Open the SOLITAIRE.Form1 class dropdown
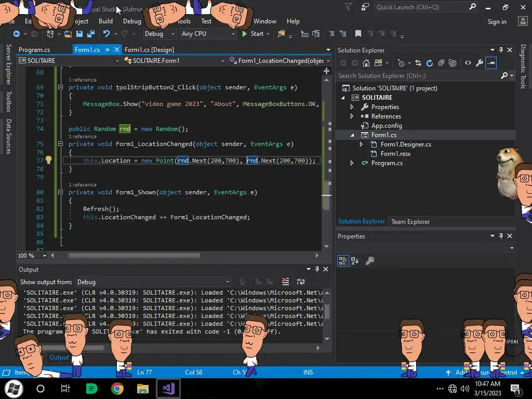 point(174,61)
